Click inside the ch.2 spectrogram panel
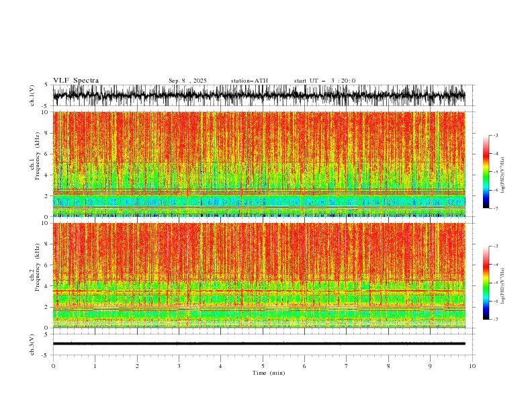Image resolution: width=532 pixels, height=411 pixels. pyautogui.click(x=259, y=275)
